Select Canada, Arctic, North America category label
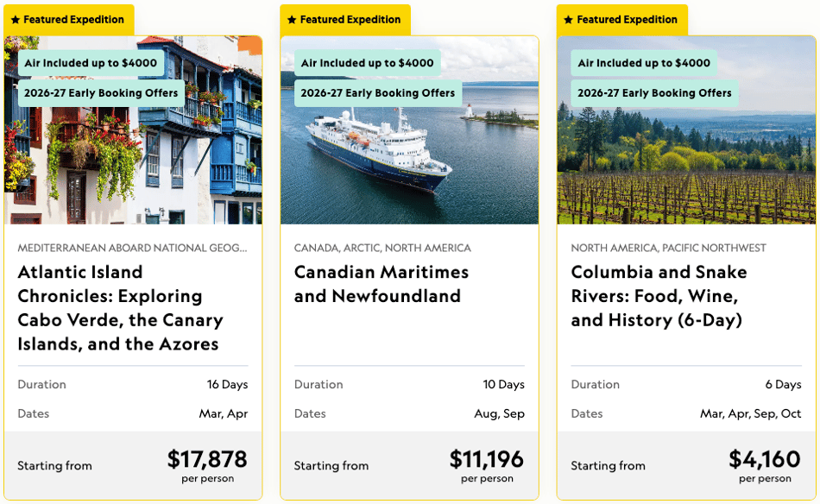The height and width of the screenshot is (504, 820). [x=382, y=248]
